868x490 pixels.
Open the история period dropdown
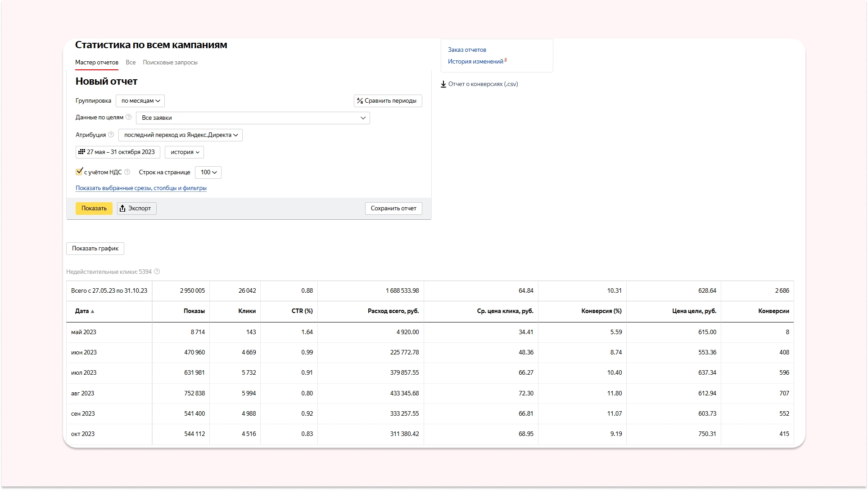point(184,152)
